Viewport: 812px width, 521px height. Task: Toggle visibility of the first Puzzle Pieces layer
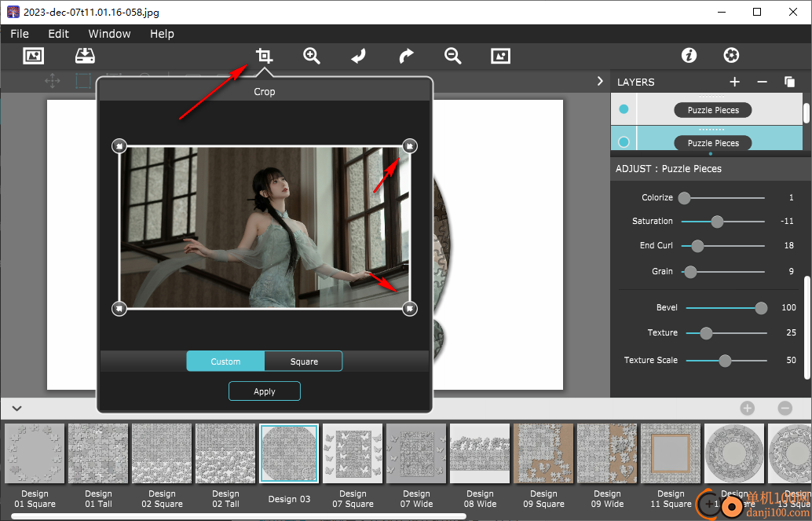(624, 109)
